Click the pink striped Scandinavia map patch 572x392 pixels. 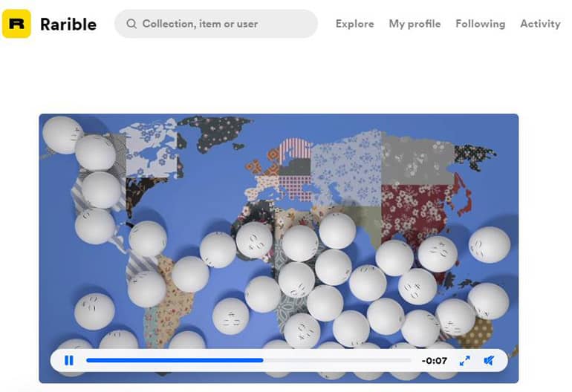click(x=295, y=149)
